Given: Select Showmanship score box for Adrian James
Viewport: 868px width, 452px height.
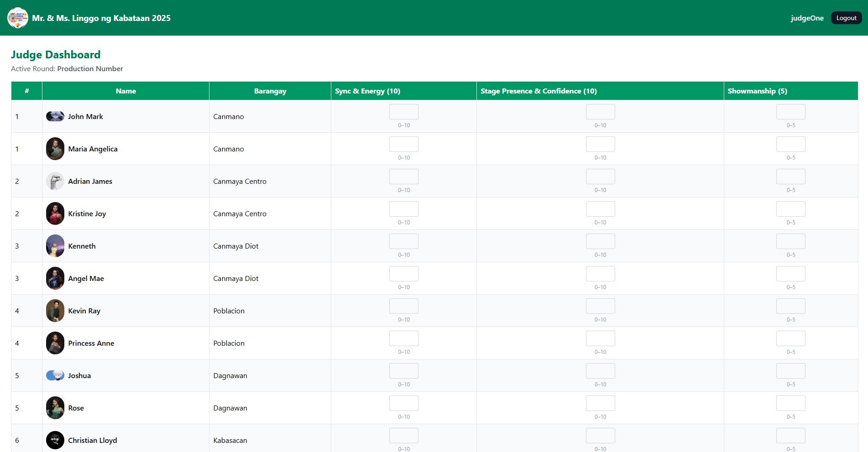Looking at the screenshot, I should [790, 177].
